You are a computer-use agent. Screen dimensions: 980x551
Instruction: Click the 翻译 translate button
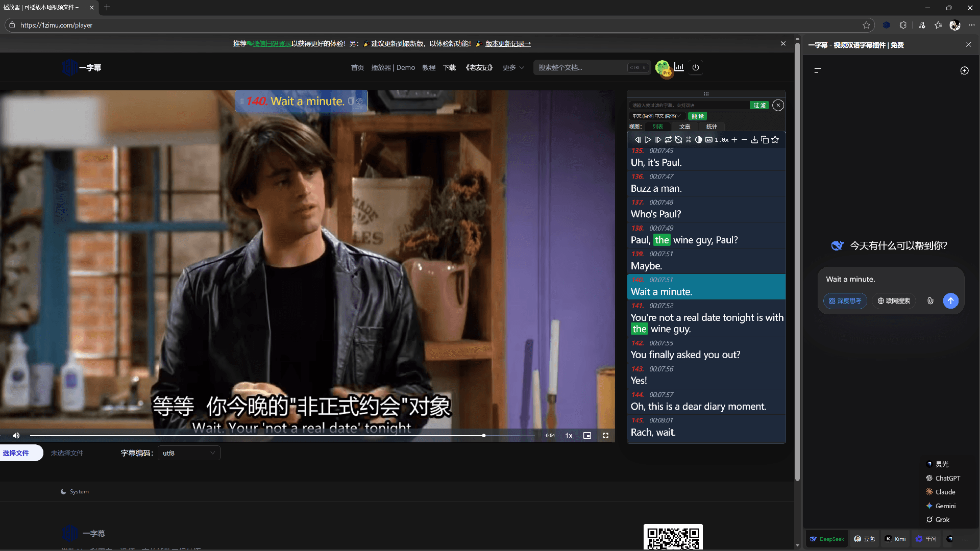697,116
